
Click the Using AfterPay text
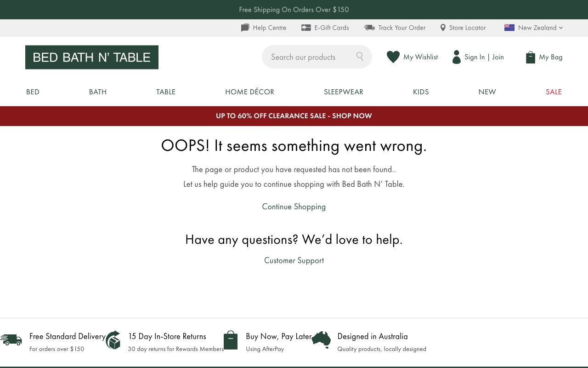(x=265, y=349)
